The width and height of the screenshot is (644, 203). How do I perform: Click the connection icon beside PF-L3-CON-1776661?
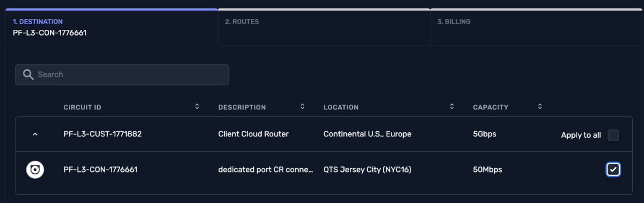pyautogui.click(x=35, y=170)
